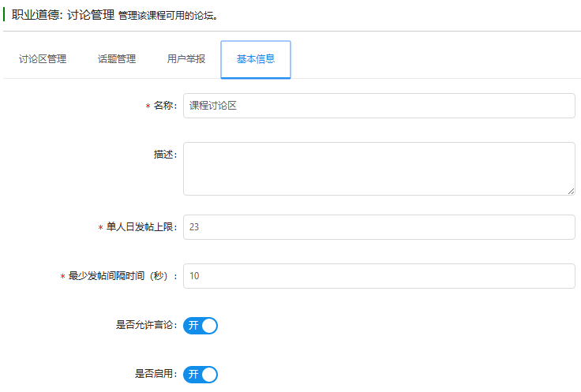
Task: Click the 描述 field label
Action: pos(164,155)
